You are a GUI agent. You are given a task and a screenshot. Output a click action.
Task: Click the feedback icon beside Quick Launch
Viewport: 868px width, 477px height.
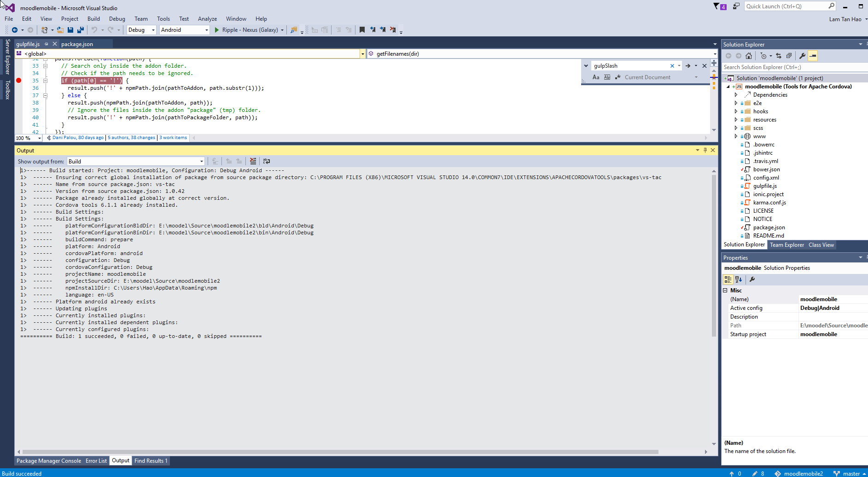736,6
